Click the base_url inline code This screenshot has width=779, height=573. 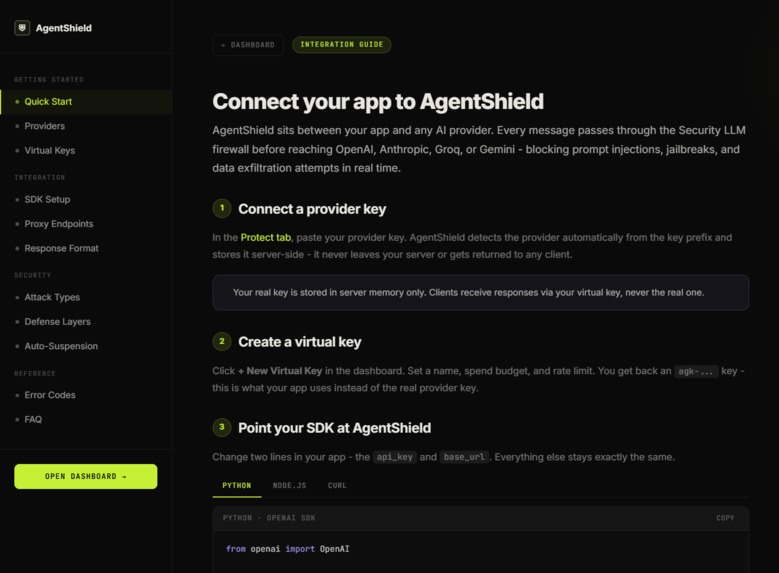tap(464, 457)
